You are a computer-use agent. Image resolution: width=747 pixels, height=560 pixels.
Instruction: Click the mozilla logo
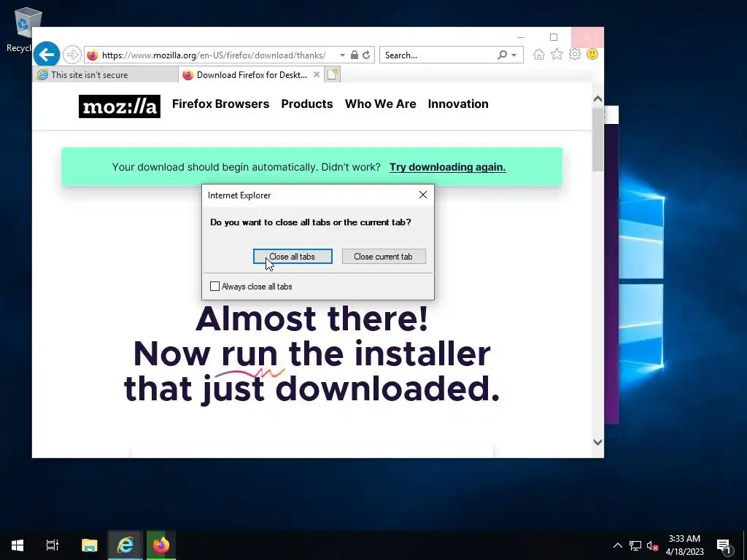click(120, 106)
